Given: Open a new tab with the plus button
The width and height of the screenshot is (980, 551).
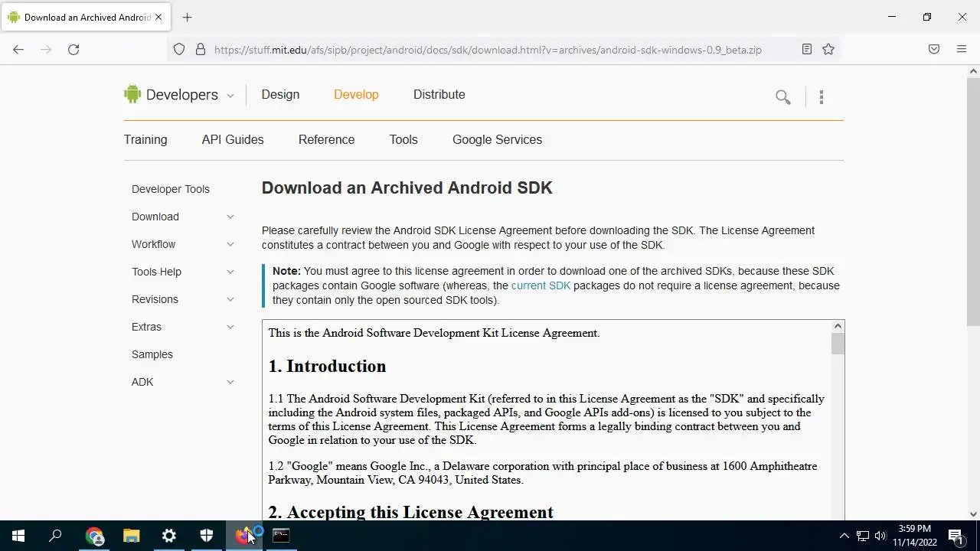Looking at the screenshot, I should [x=188, y=17].
